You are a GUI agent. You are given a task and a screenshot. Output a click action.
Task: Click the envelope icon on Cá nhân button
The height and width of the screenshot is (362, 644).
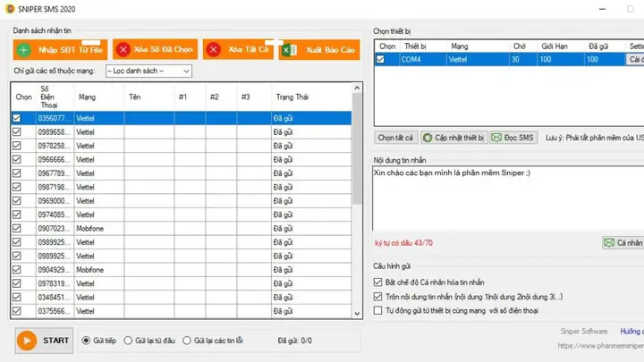pos(609,243)
